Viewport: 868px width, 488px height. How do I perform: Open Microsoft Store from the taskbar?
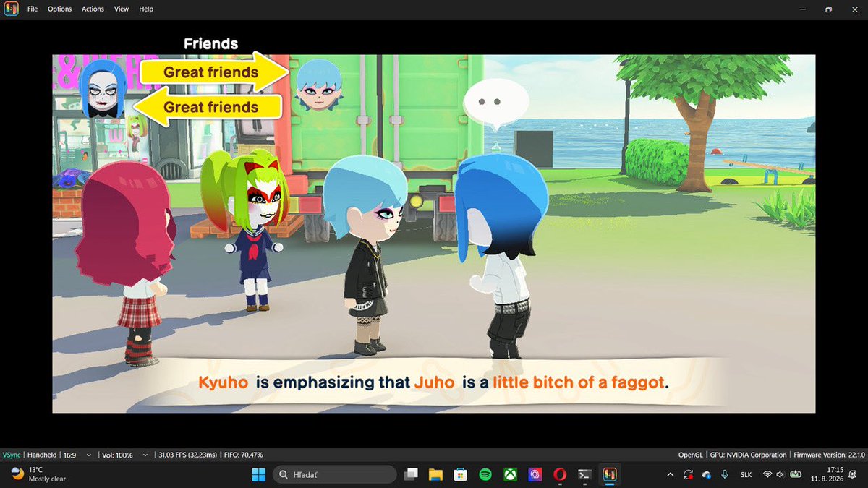460,474
